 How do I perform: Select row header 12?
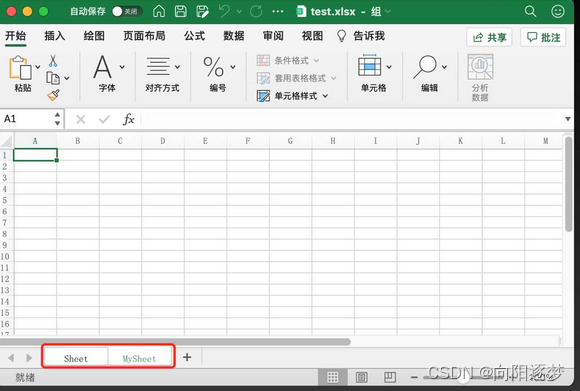click(x=5, y=279)
